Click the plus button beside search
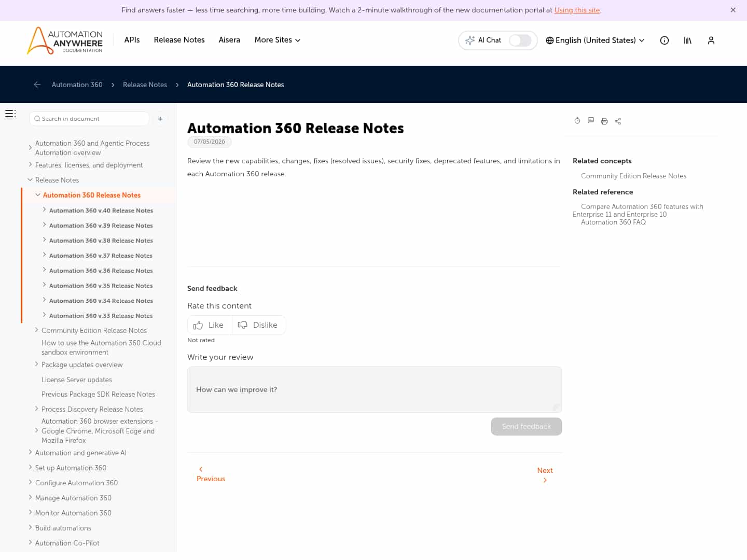747x560 pixels. coord(160,119)
